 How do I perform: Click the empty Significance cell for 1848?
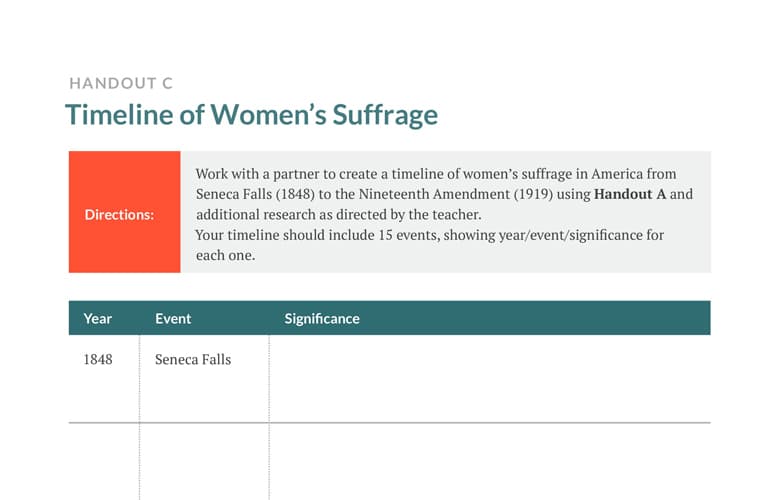490,379
